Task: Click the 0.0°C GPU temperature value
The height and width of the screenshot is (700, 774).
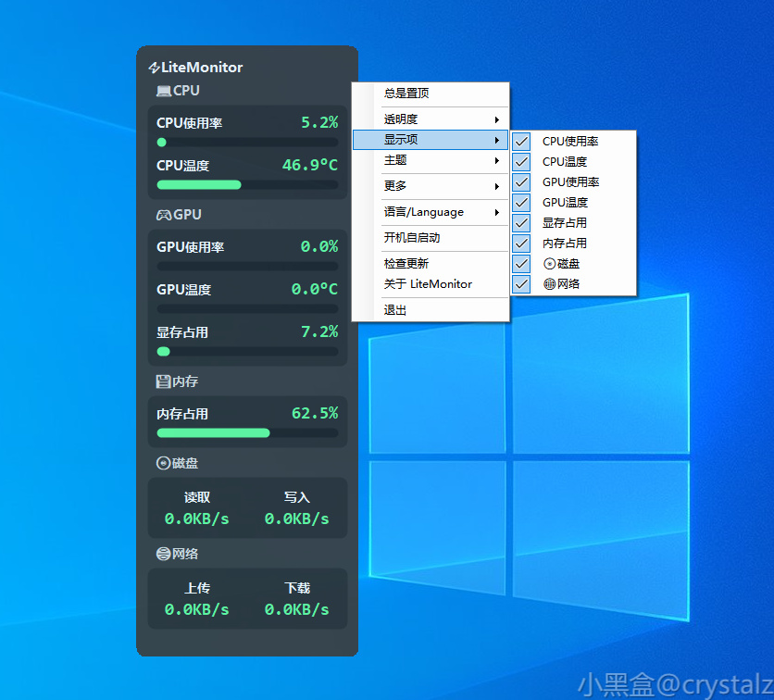Action: pos(315,289)
